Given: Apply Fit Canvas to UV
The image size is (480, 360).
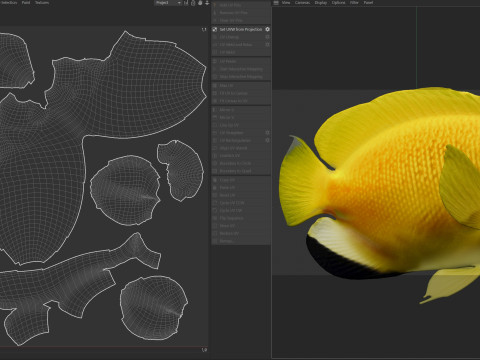Looking at the screenshot, I should click(241, 101).
